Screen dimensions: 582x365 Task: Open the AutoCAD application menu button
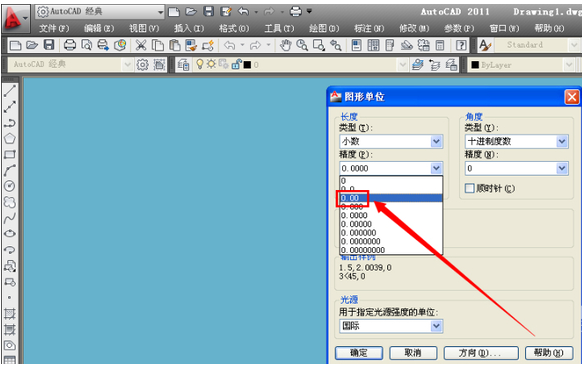click(15, 19)
